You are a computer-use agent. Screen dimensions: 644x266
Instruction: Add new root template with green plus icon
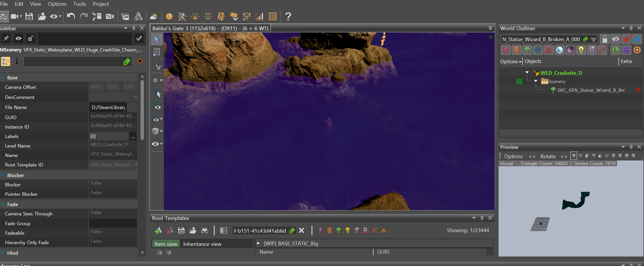pos(158,230)
